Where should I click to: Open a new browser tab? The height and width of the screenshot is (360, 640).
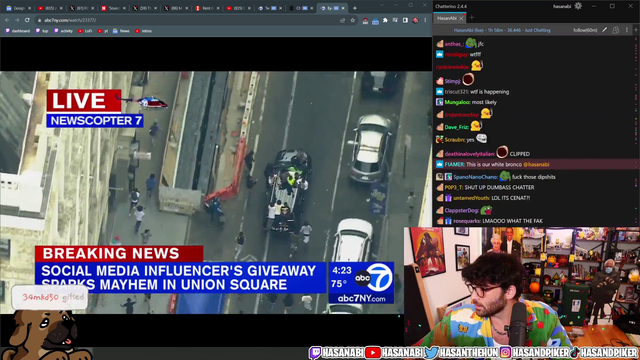355,8
